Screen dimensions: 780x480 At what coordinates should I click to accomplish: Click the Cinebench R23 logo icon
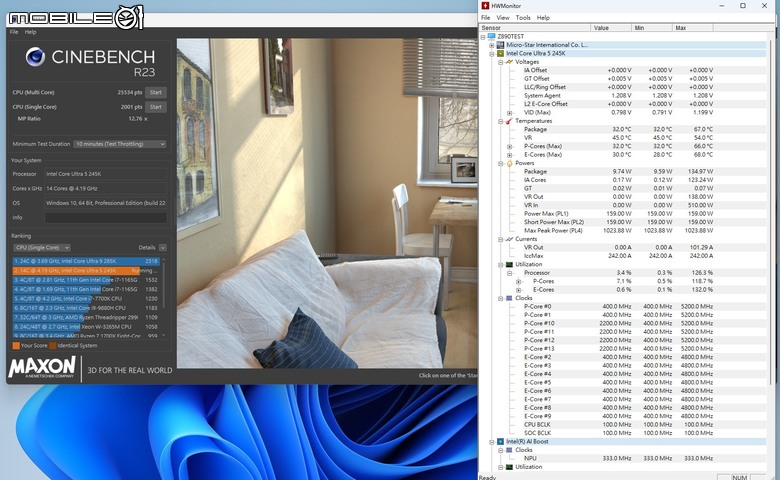(x=35, y=57)
